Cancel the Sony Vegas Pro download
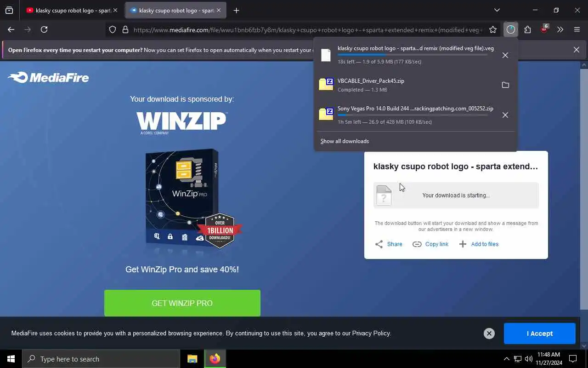 point(505,115)
